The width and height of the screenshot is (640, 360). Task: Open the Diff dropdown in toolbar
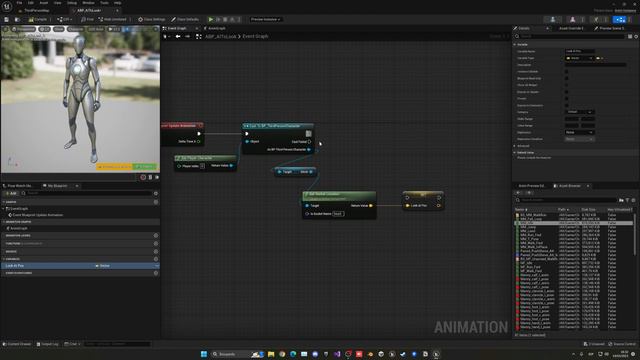click(x=64, y=19)
